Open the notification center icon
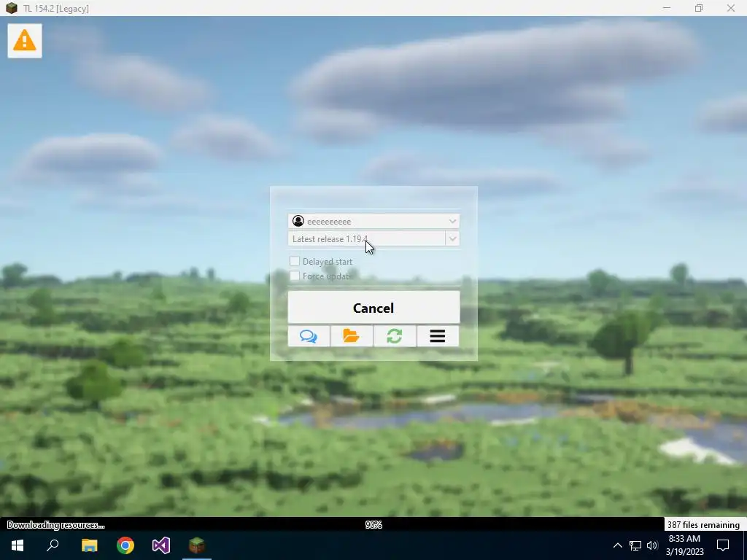The height and width of the screenshot is (560, 747). click(x=723, y=545)
